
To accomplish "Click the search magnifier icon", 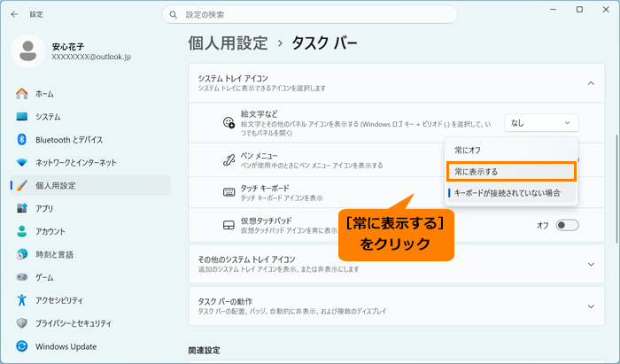I will click(x=174, y=15).
